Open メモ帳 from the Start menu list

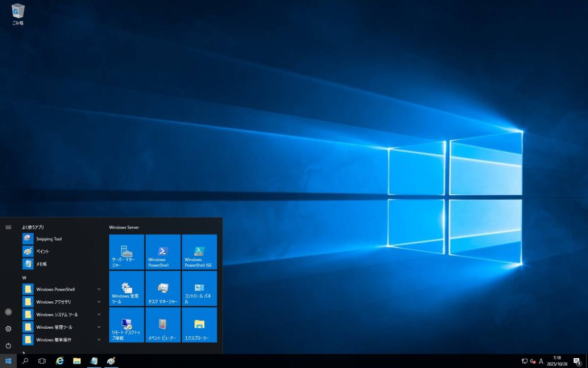[62, 264]
